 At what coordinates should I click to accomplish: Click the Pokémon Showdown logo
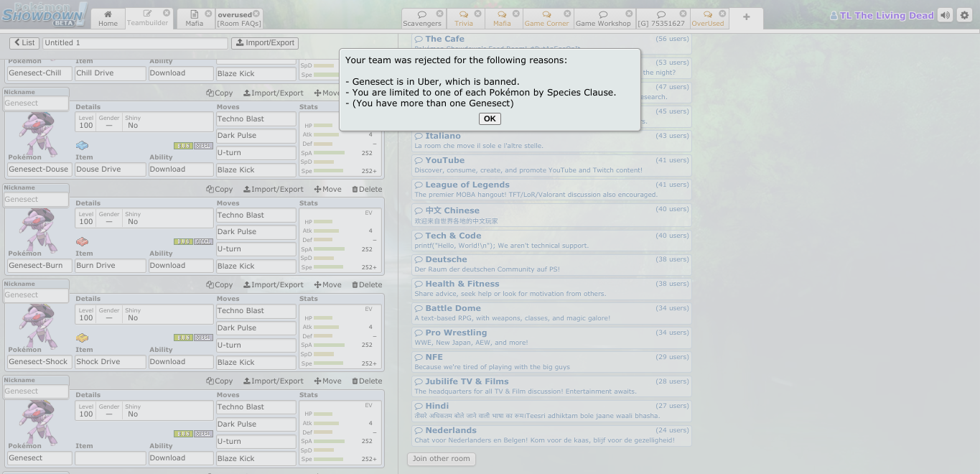click(45, 14)
